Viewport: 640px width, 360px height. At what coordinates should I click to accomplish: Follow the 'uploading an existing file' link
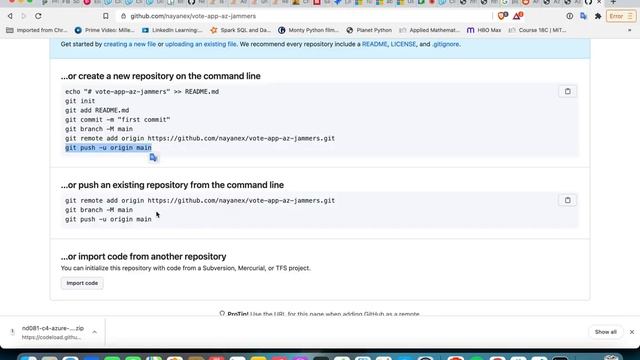(200, 44)
